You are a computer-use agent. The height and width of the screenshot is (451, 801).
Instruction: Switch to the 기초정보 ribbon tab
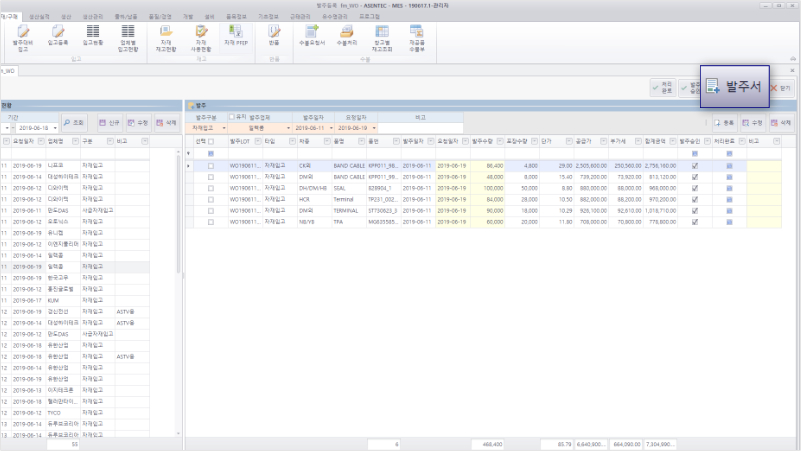click(268, 17)
